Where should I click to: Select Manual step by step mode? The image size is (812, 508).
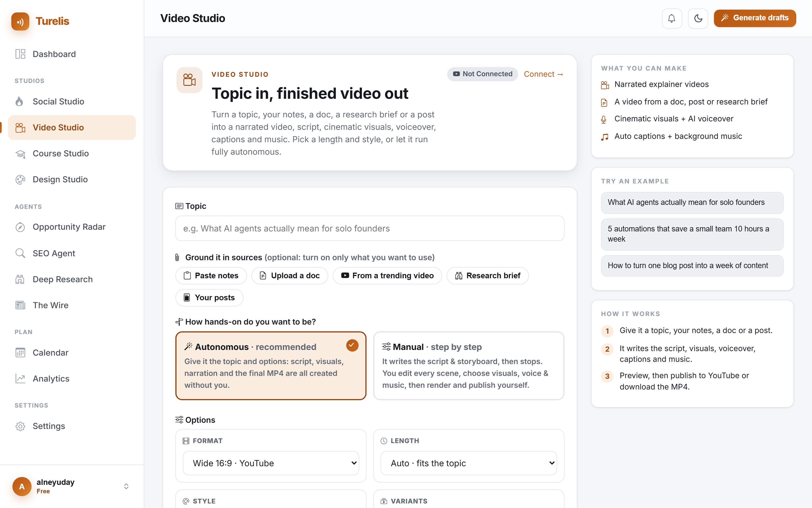pyautogui.click(x=469, y=365)
